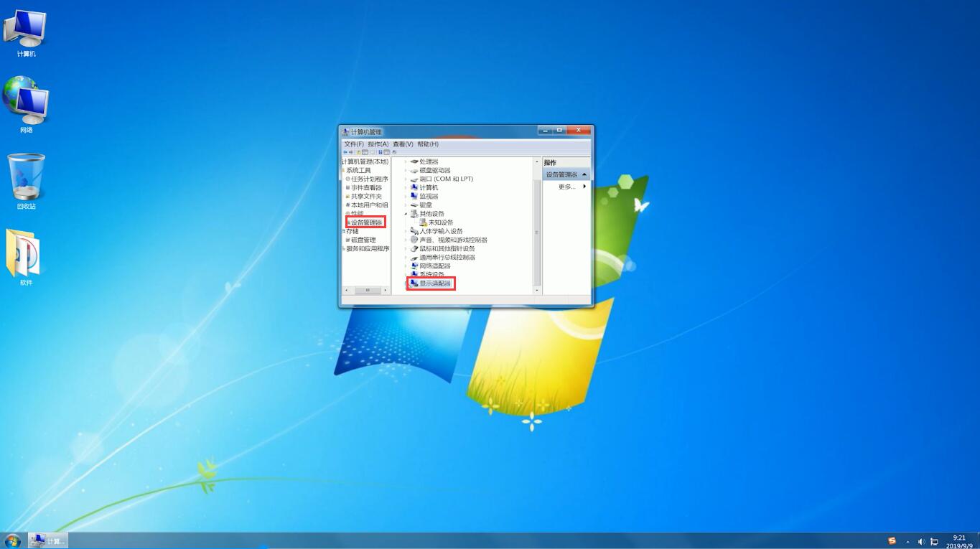Viewport: 980px width, 549px height.
Task: Collapse the 其他设备 category
Action: pos(406,214)
